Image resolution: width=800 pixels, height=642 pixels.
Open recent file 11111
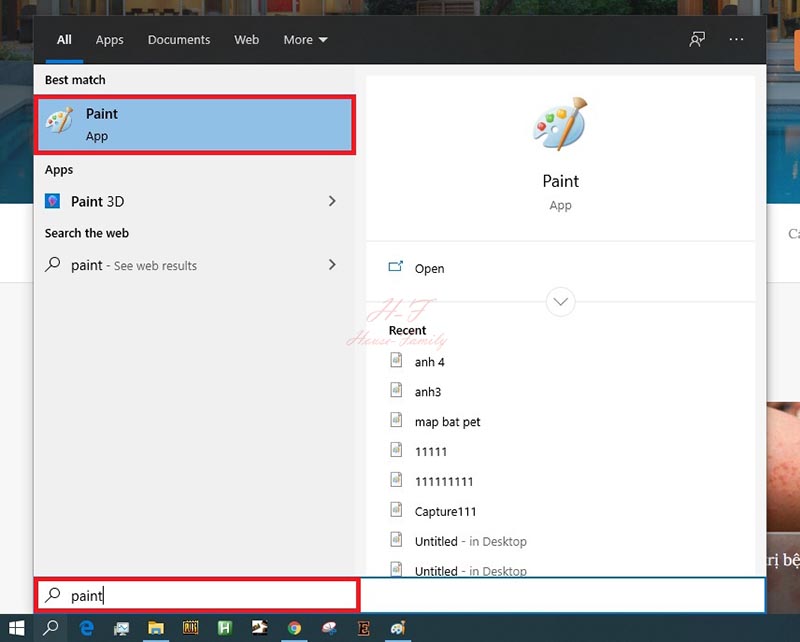tap(431, 452)
